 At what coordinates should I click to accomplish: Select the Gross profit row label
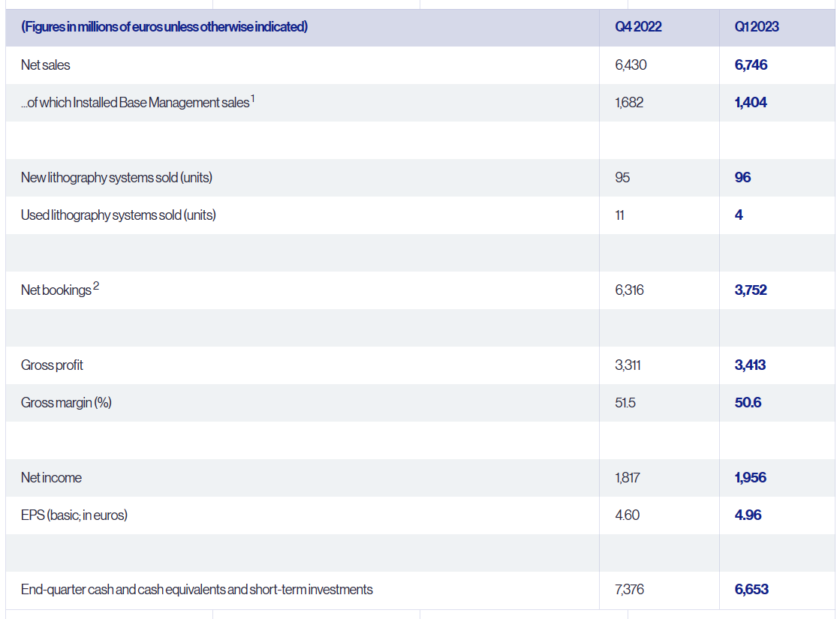52,365
